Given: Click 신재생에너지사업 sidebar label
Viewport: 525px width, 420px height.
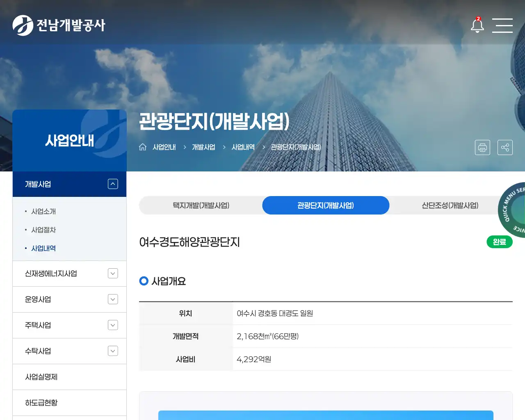Looking at the screenshot, I should click(51, 274).
